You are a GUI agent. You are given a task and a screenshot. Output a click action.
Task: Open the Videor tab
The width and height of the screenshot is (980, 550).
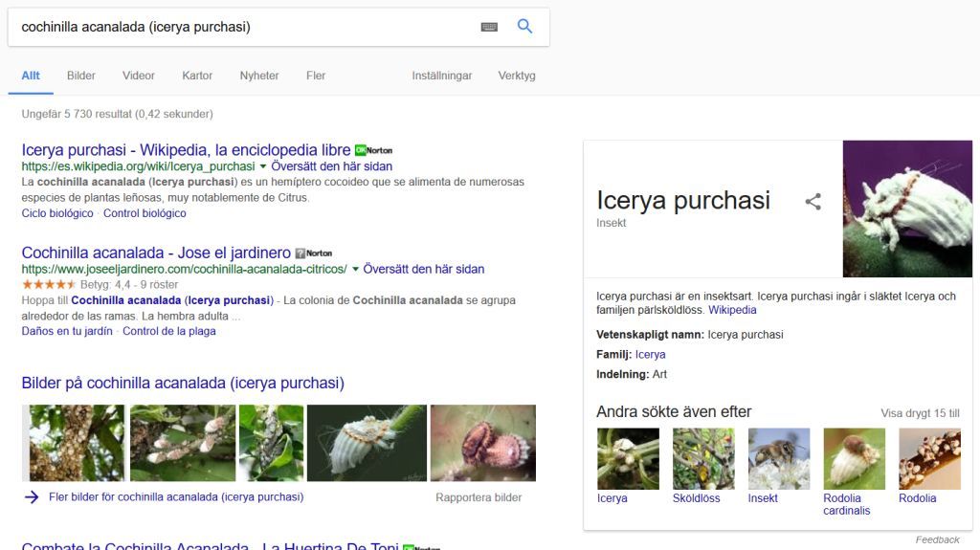(139, 76)
